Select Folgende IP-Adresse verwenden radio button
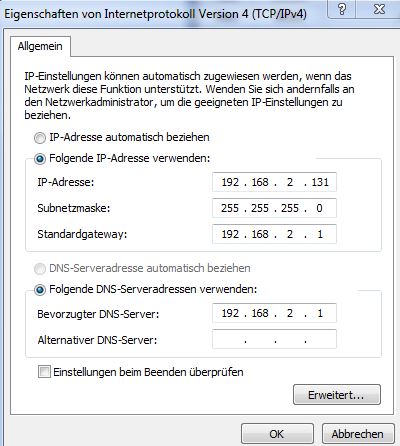 40,159
